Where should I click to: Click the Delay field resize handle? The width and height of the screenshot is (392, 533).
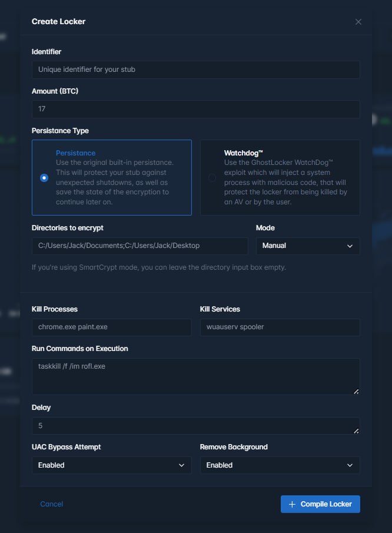pos(356,431)
